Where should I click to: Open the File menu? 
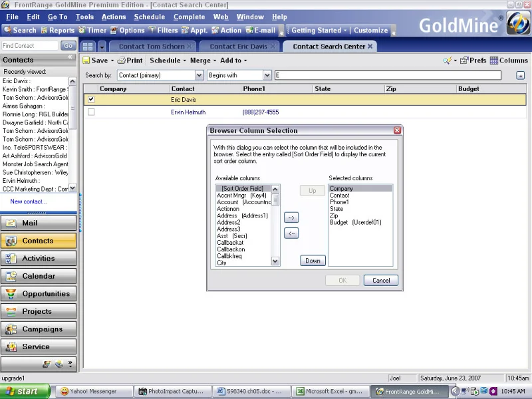click(x=12, y=17)
